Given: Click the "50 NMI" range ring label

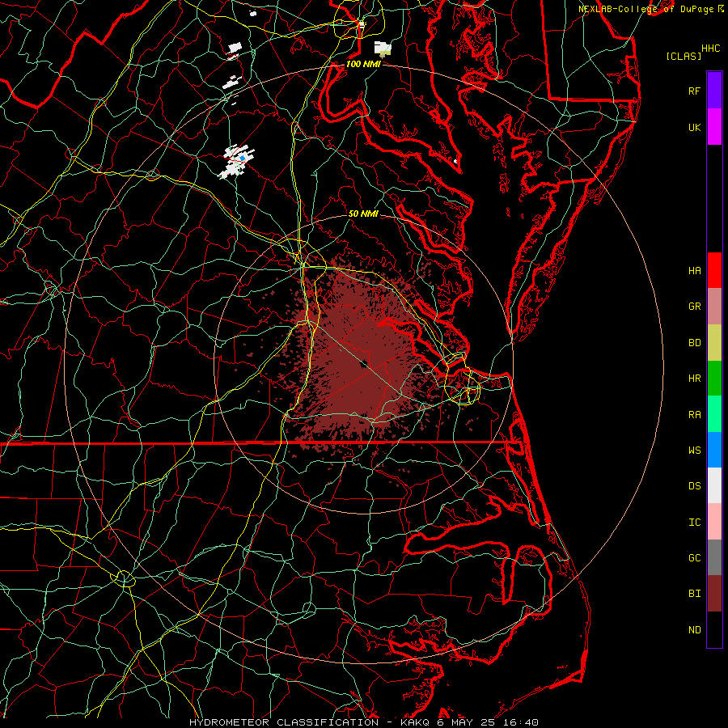Looking at the screenshot, I should tap(363, 214).
